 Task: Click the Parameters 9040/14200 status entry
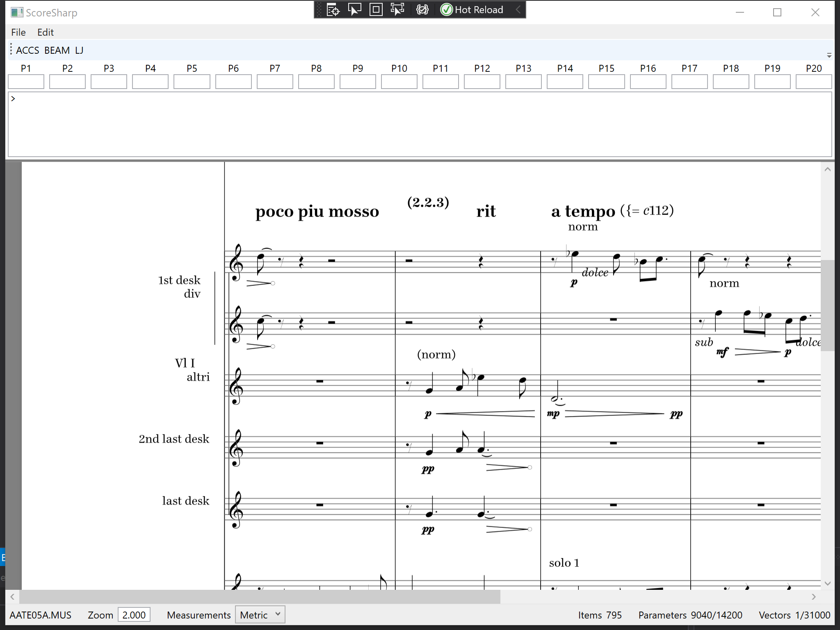point(690,615)
